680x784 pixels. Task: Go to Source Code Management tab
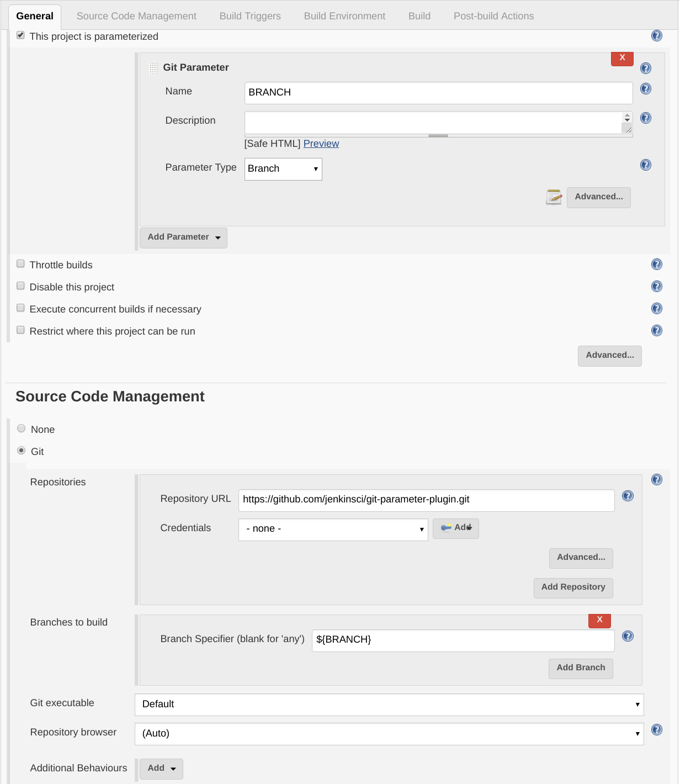(x=136, y=16)
